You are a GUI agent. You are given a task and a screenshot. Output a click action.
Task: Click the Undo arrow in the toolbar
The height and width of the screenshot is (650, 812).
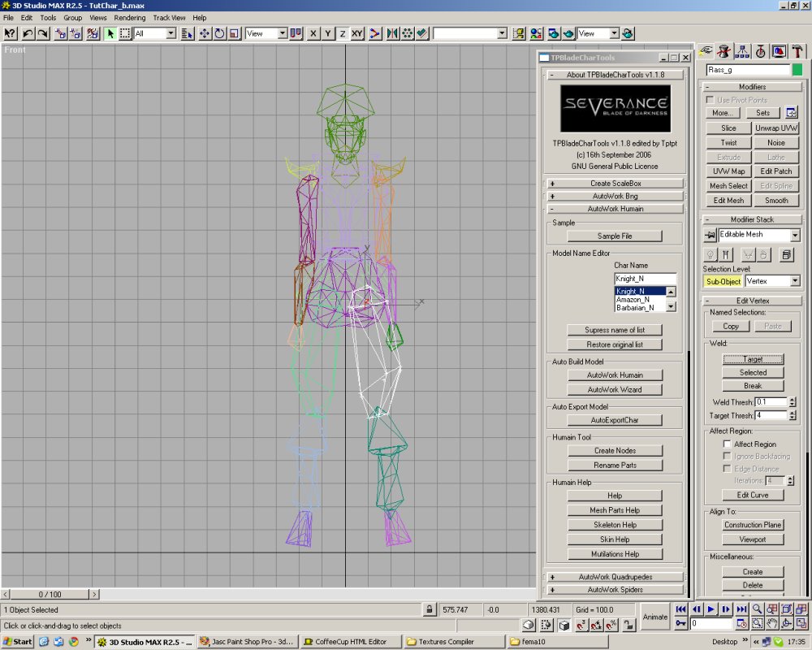tap(28, 33)
